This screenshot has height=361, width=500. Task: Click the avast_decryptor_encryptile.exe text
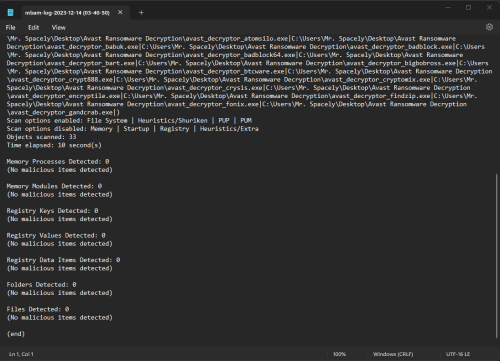[x=65, y=96]
